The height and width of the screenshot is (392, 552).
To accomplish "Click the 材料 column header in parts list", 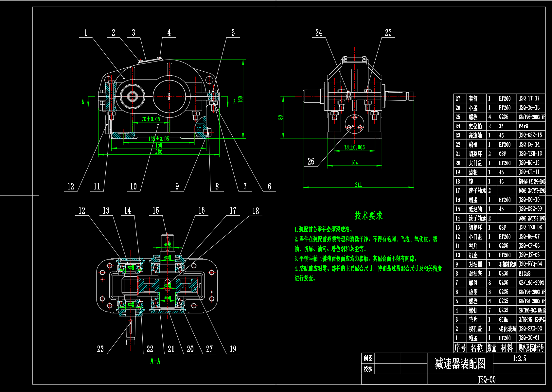I will click(507, 348).
